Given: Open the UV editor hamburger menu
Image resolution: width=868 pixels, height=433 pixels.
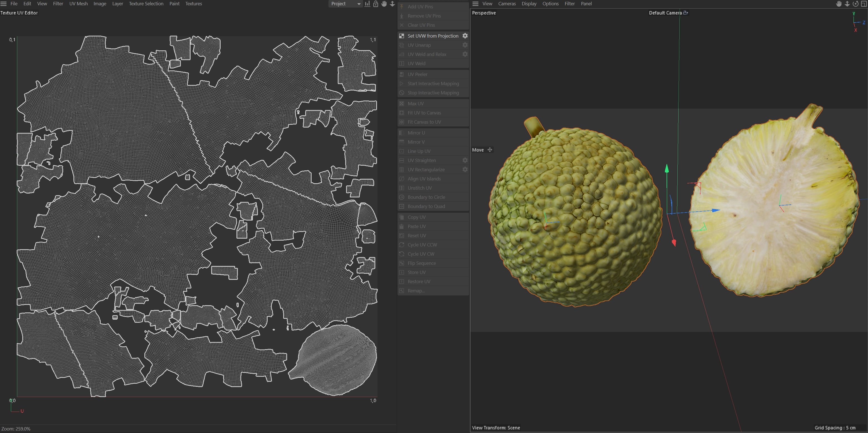Looking at the screenshot, I should click(4, 4).
